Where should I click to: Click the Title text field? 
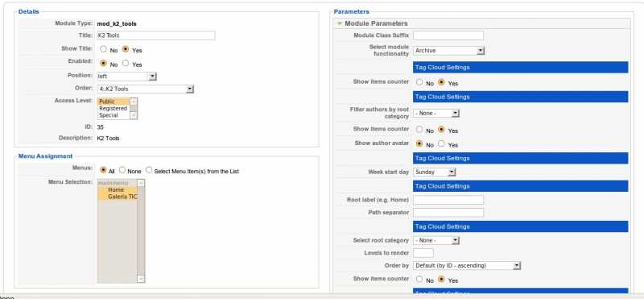click(x=156, y=35)
